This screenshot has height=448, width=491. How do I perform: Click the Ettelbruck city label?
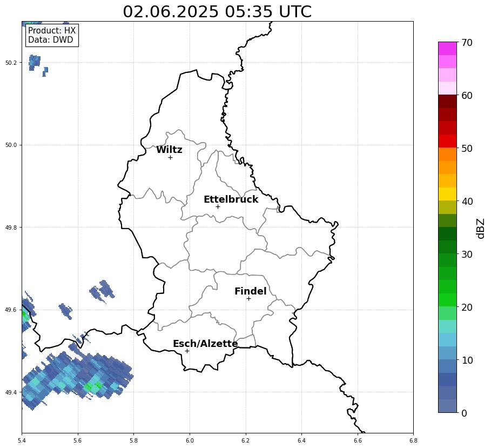pyautogui.click(x=231, y=199)
